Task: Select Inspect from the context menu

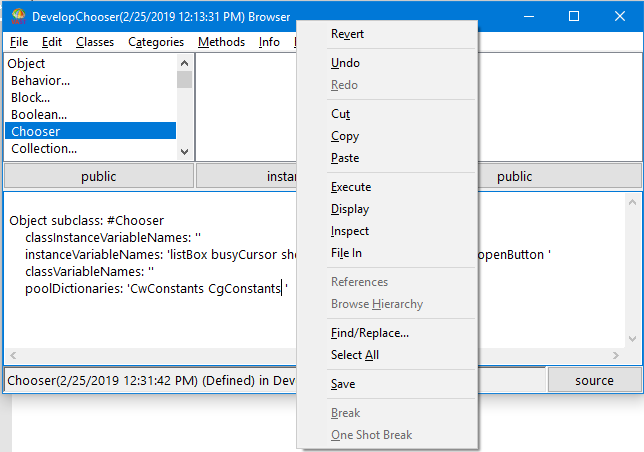Action: [x=349, y=231]
